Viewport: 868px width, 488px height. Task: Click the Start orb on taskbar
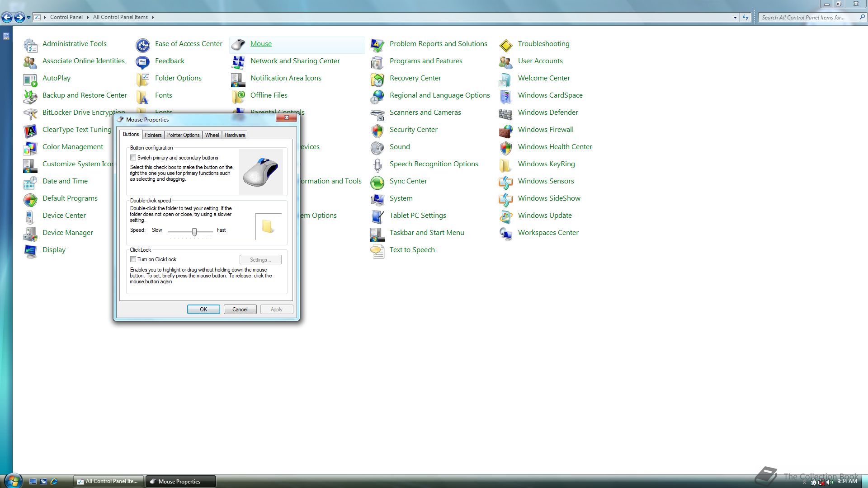pos(13,481)
